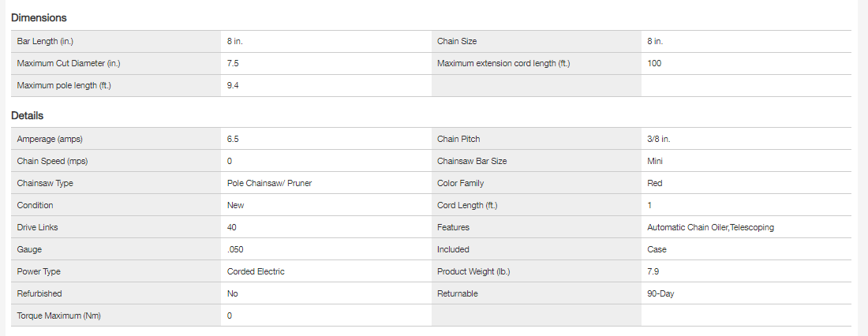Click the Chainsaw Bar Size value Mini

click(x=655, y=161)
